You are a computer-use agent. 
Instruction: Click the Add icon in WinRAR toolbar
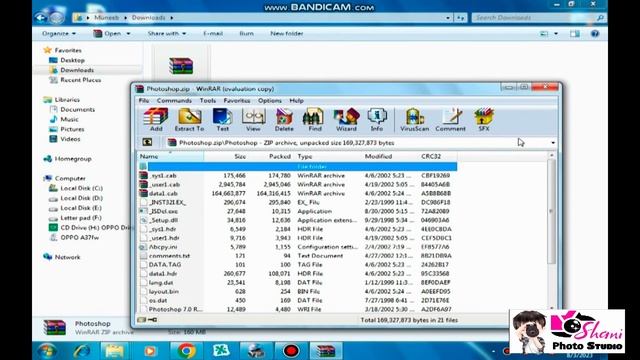pyautogui.click(x=156, y=120)
